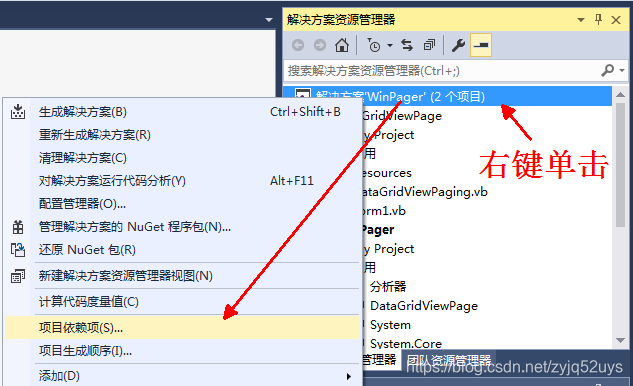Choose 清理解决方案(C)
This screenshot has height=386, width=633.
tap(182, 158)
